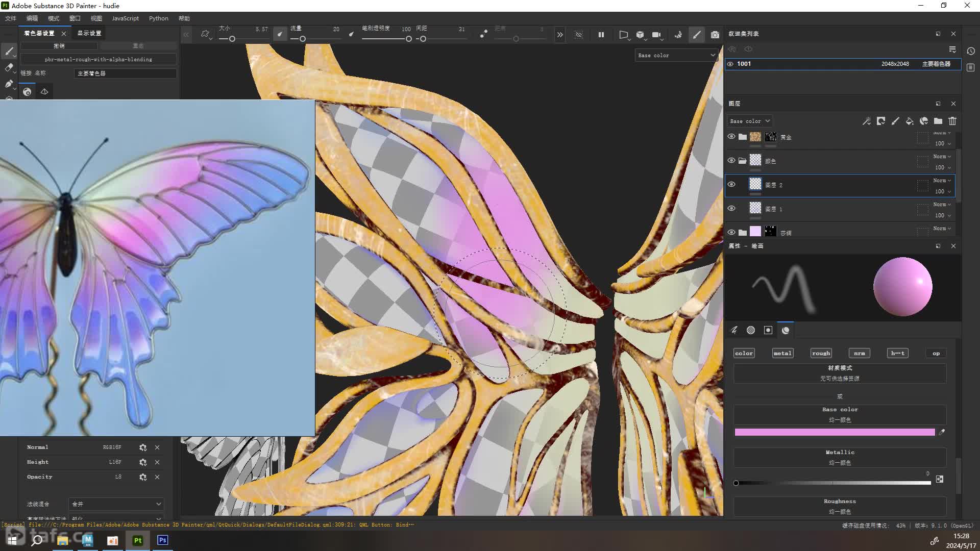The image size is (980, 551).
Task: Add a fill layer with bucket icon
Action: pos(910,121)
